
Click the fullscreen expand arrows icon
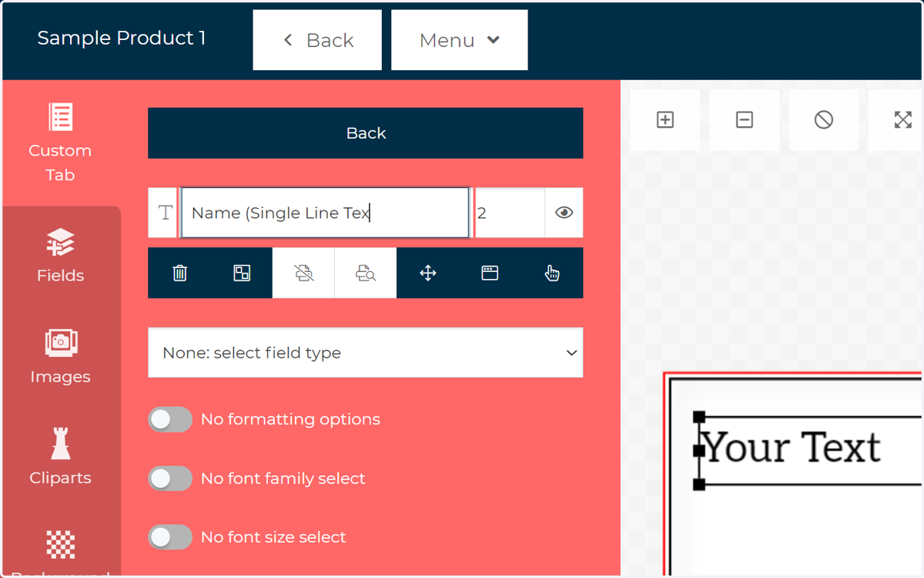[x=902, y=119]
